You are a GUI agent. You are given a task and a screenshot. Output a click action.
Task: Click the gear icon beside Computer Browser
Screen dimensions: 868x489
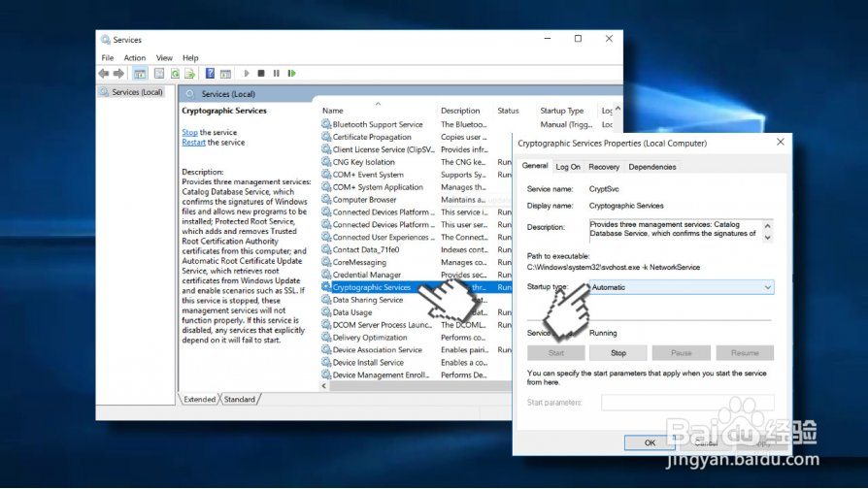(326, 199)
